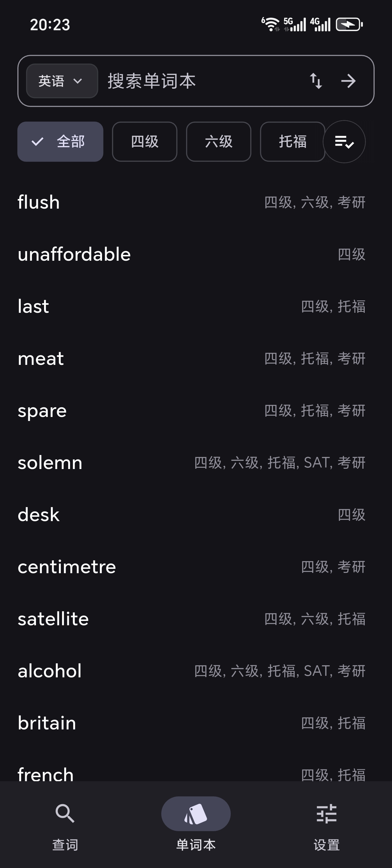Select the 托福 filter chip

[x=292, y=142]
